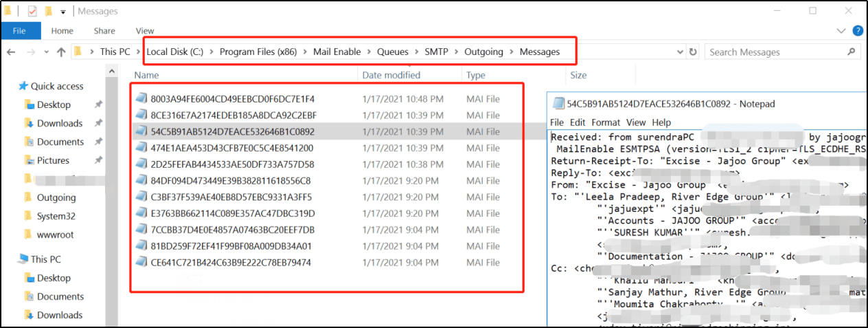
Task: Click MAI file icon for 81BD259F72EF41F99BF08A009DB34A01
Action: [x=141, y=246]
